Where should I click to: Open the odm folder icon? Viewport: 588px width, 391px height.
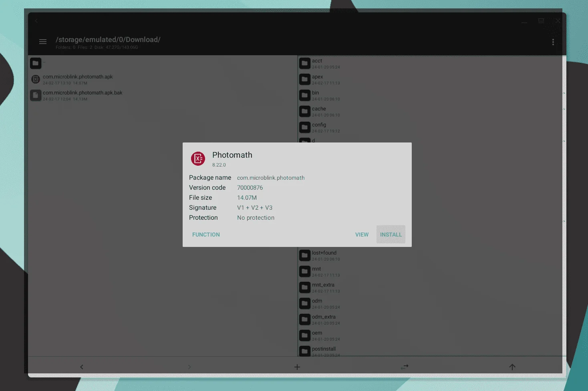coord(305,303)
